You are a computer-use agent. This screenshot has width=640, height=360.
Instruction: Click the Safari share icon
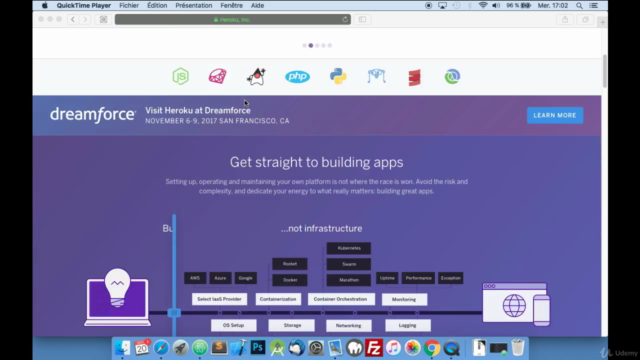565,19
